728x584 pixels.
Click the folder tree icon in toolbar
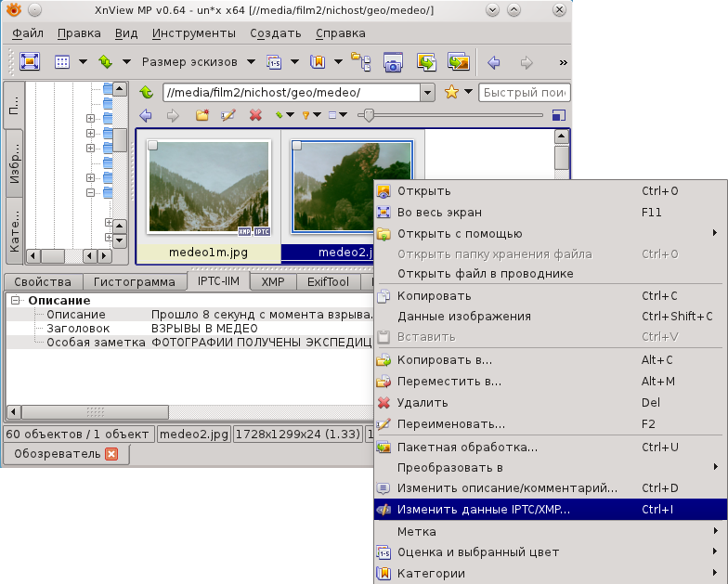click(360, 62)
